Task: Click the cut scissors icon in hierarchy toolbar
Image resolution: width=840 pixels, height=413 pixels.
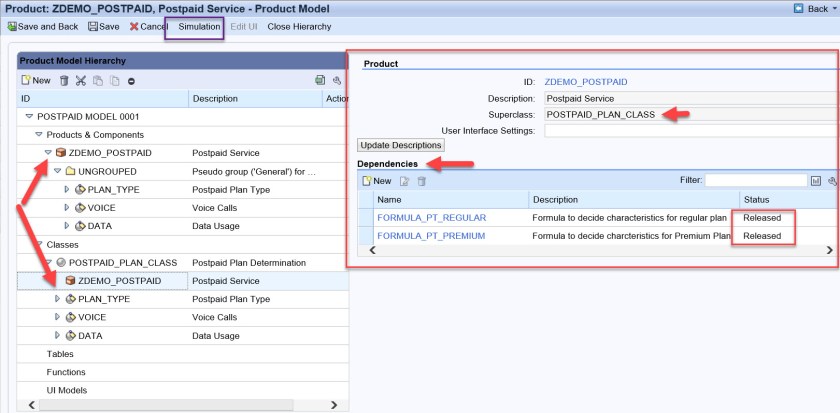Action: click(81, 80)
